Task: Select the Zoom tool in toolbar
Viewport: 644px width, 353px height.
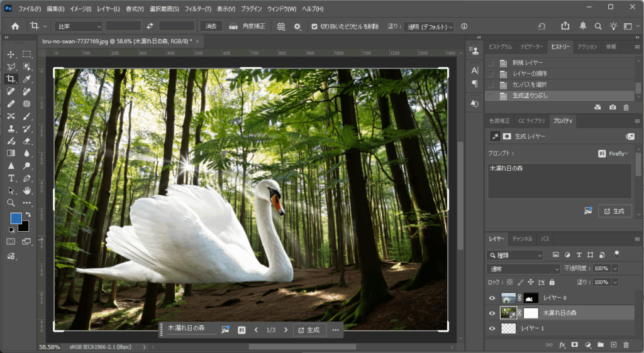Action: coord(11,203)
